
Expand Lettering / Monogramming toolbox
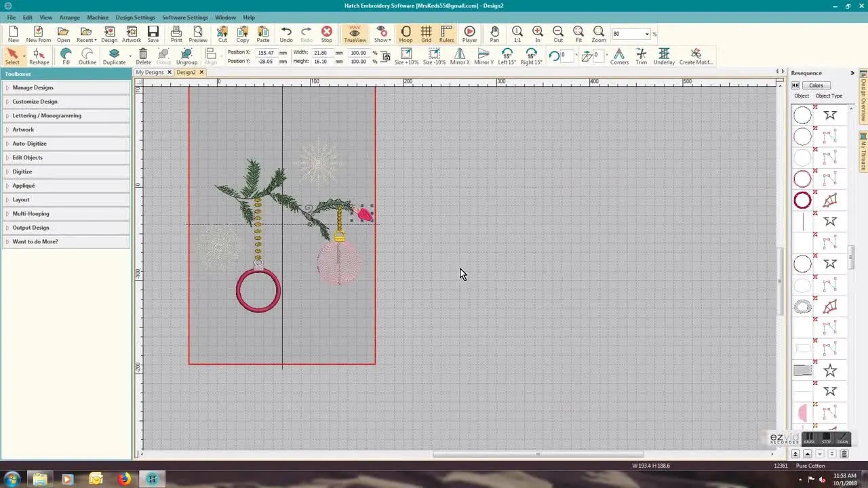click(x=66, y=115)
